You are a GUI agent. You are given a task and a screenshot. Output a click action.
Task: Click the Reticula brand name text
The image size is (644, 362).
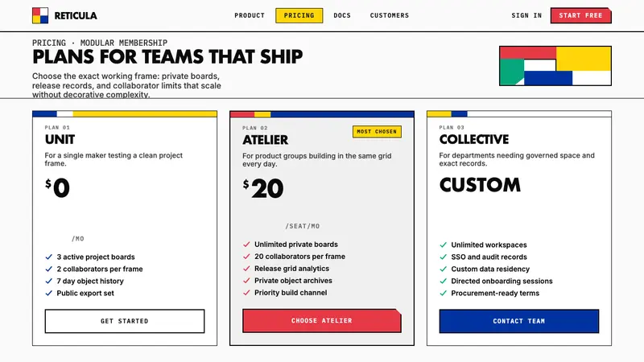pos(76,15)
